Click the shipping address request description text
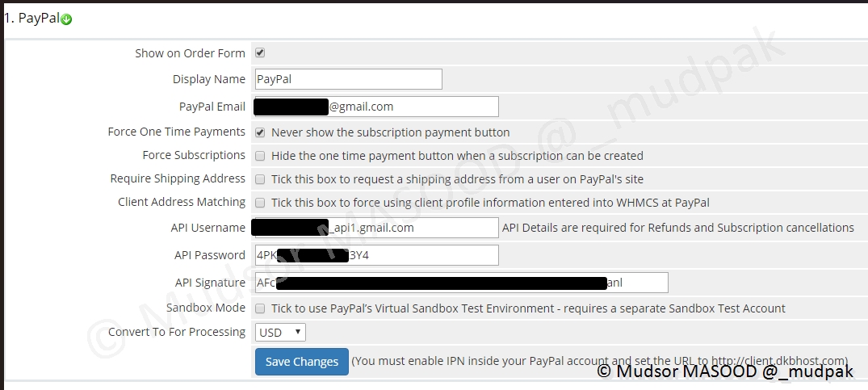Image resolution: width=868 pixels, height=390 pixels. coord(457,178)
